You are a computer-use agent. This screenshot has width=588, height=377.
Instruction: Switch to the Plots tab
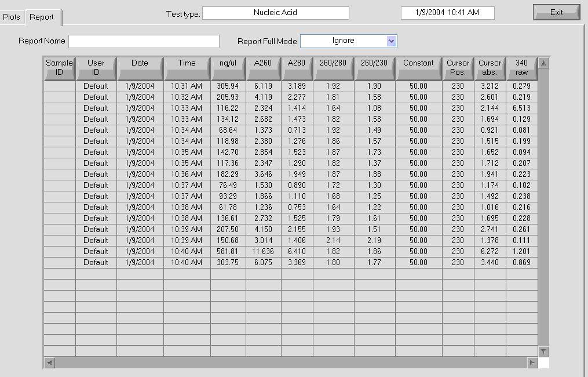[12, 17]
